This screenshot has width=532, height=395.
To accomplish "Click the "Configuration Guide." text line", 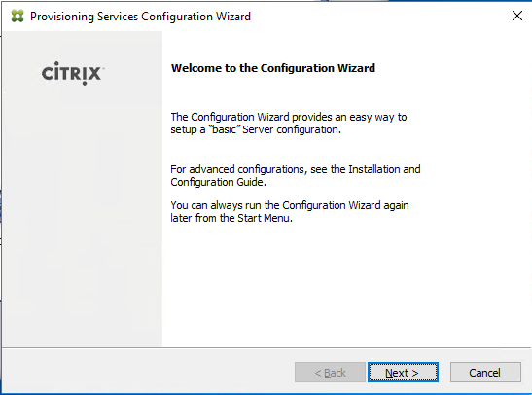I will 218,182.
